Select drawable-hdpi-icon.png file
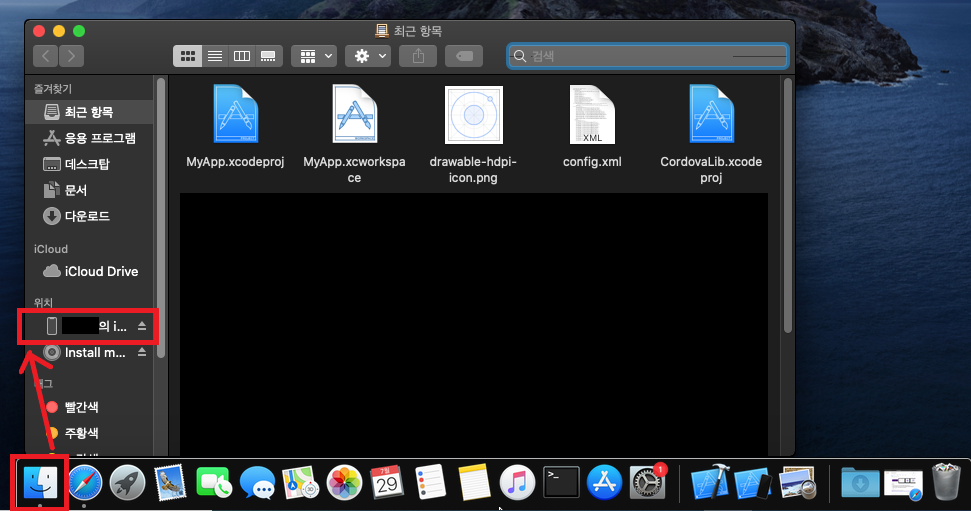 pos(473,134)
